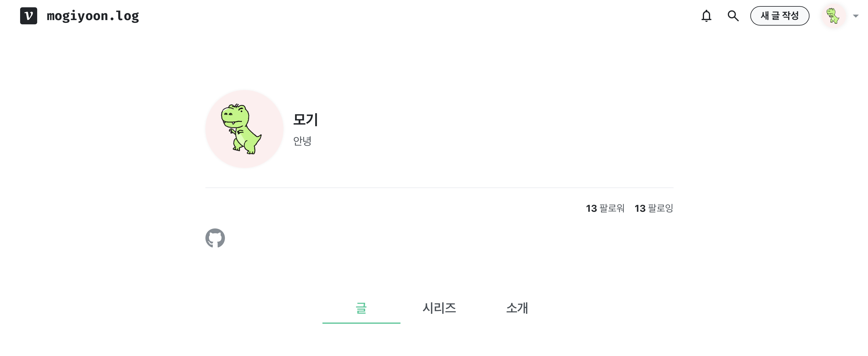Select the 글 tab

[361, 308]
